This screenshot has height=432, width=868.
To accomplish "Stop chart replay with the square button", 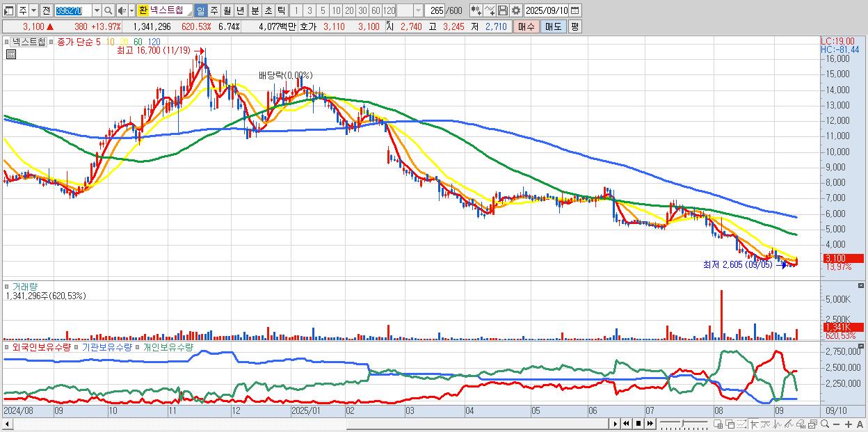I will 638,424.
